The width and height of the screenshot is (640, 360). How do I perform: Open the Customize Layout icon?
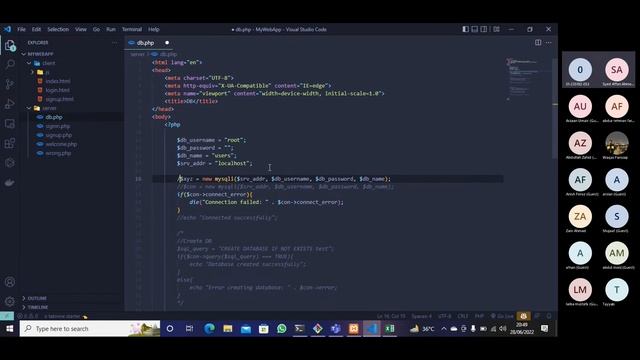(496, 29)
